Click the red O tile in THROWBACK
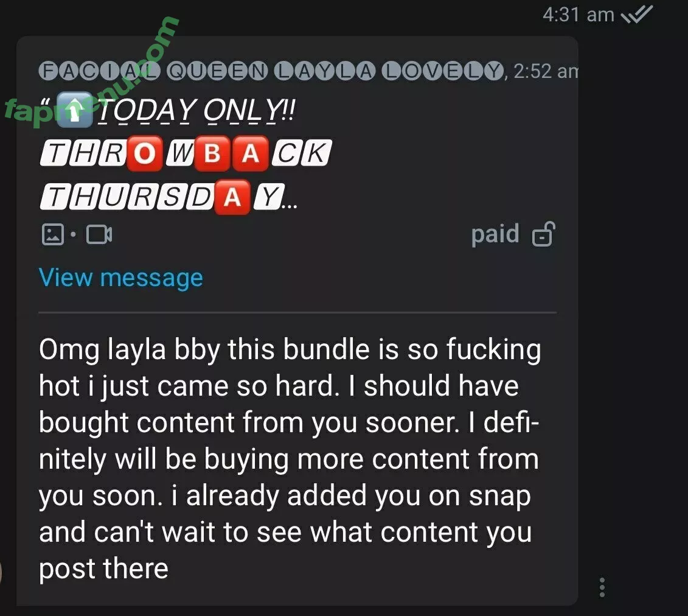This screenshot has height=616, width=688. click(x=144, y=153)
